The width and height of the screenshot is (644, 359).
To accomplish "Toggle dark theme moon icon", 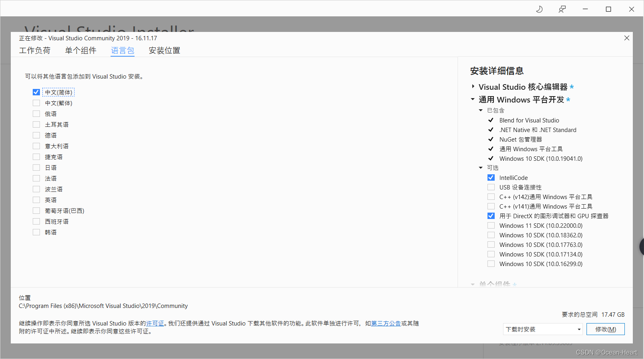I will point(539,9).
